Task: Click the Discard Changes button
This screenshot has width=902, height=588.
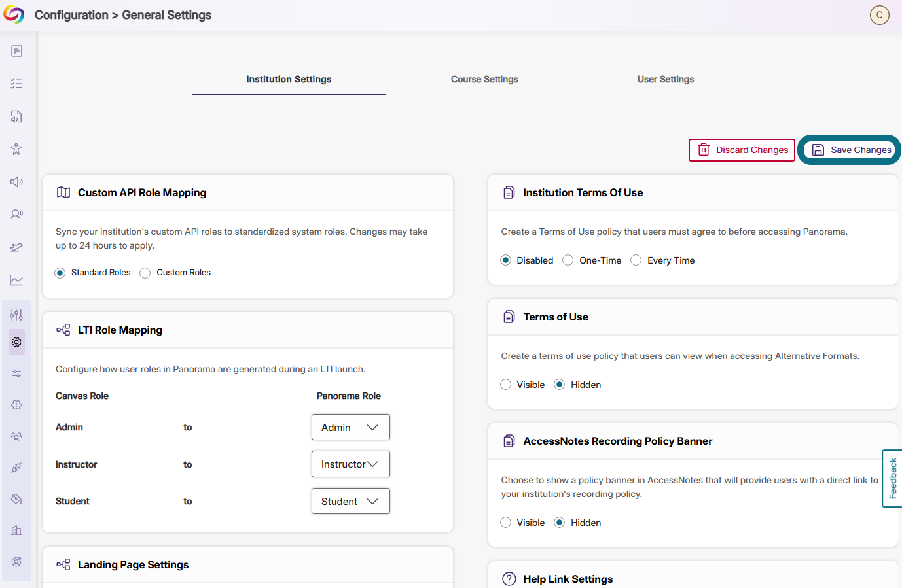Action: coord(742,150)
